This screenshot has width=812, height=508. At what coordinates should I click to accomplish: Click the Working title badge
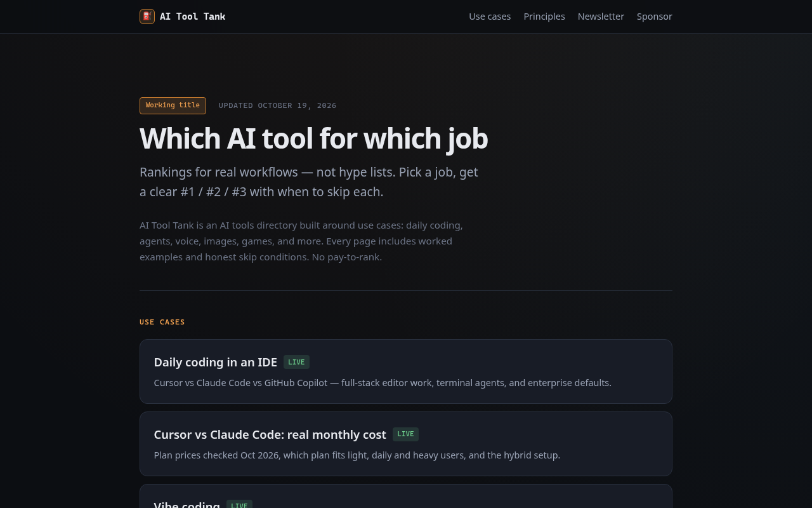click(173, 105)
